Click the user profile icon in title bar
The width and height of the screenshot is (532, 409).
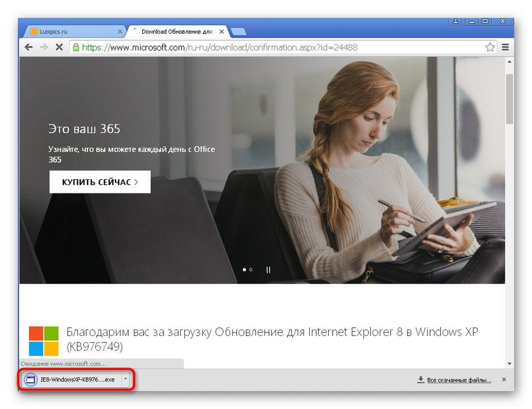(455, 21)
